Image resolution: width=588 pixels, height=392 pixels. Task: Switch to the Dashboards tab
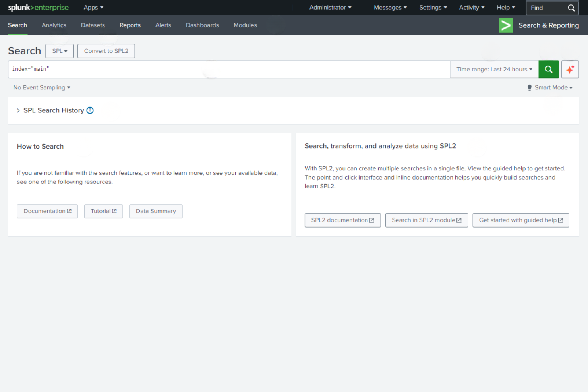click(202, 25)
